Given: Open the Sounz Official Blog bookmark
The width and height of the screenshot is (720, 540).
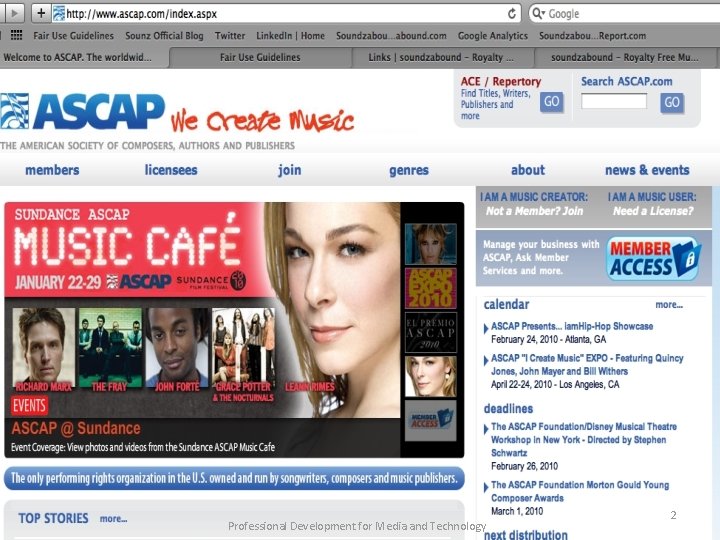Looking at the screenshot, I should click(164, 35).
